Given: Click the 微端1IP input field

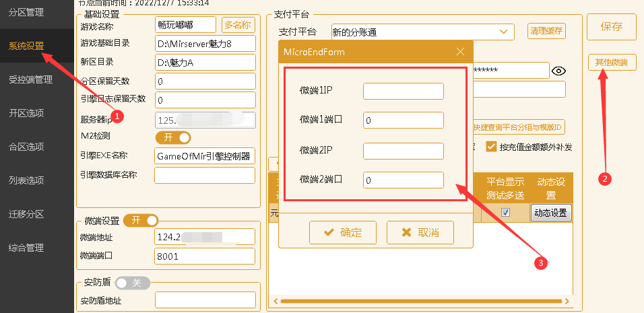Looking at the screenshot, I should tap(403, 91).
